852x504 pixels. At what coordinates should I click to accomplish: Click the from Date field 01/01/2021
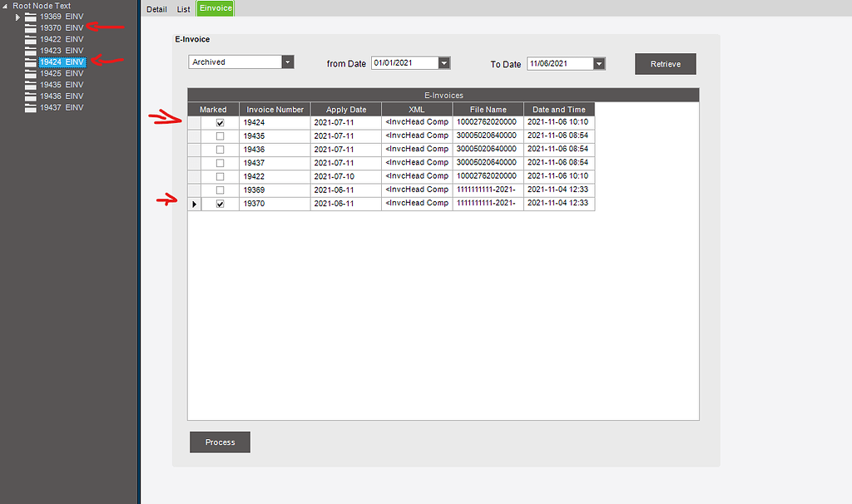pyautogui.click(x=405, y=63)
